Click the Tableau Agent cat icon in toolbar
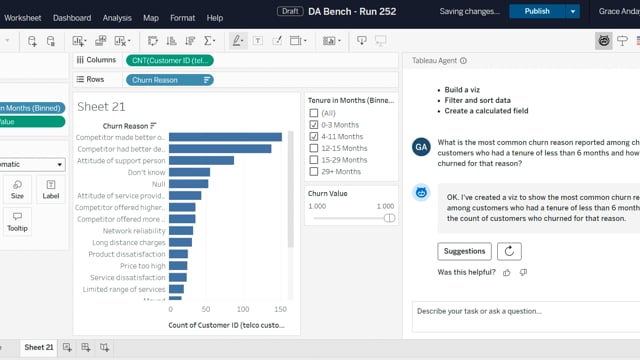 [x=604, y=41]
